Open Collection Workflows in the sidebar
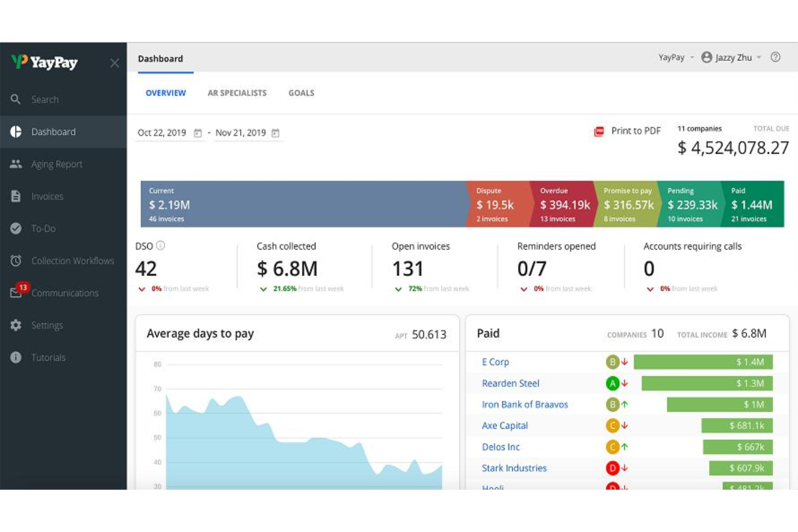Screen dimensions: 798x532 point(64,261)
